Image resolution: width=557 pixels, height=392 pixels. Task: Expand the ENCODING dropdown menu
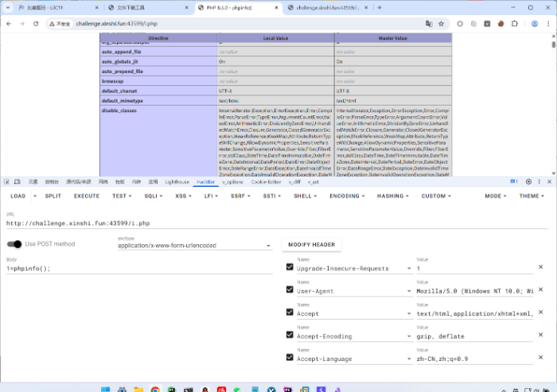[x=347, y=196]
